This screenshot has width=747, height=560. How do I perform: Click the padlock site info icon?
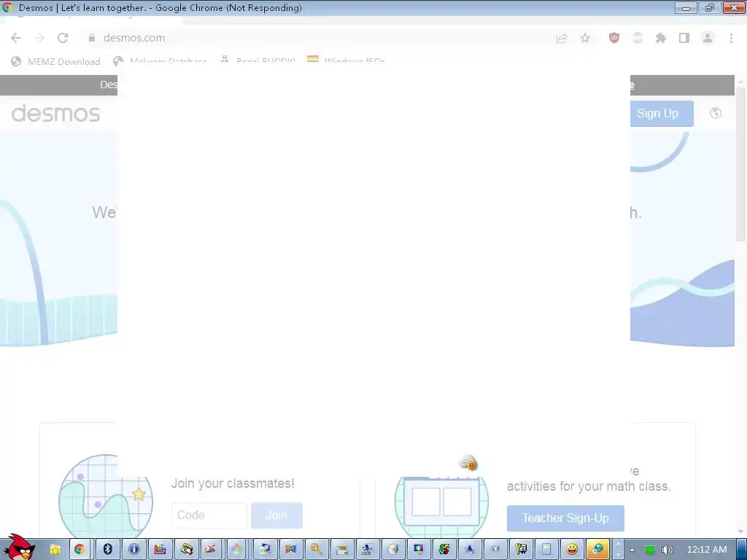pos(91,38)
